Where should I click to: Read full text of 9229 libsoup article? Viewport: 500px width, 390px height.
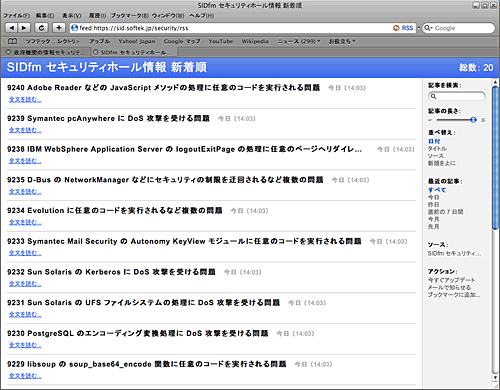[x=25, y=376]
